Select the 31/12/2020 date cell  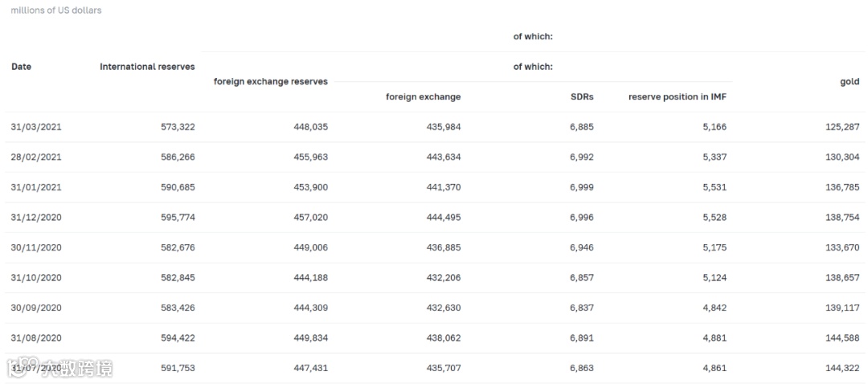(36, 218)
